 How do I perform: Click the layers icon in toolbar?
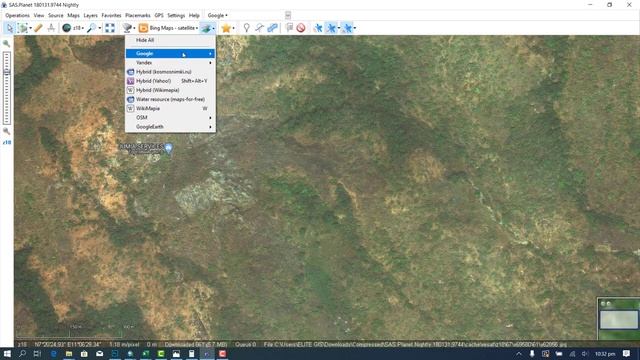pos(206,28)
